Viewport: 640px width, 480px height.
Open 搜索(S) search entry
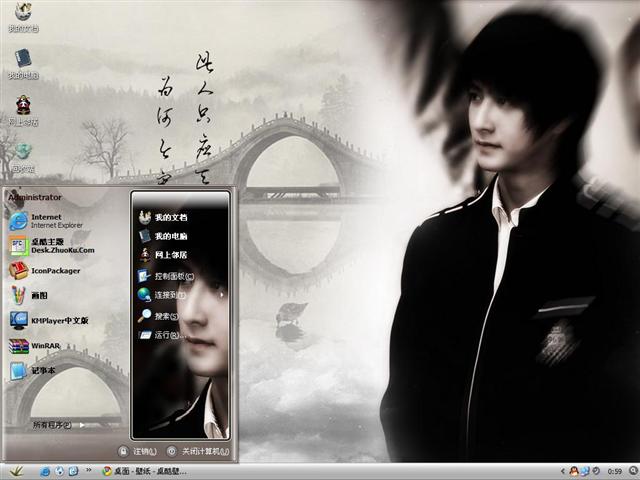tap(158, 316)
